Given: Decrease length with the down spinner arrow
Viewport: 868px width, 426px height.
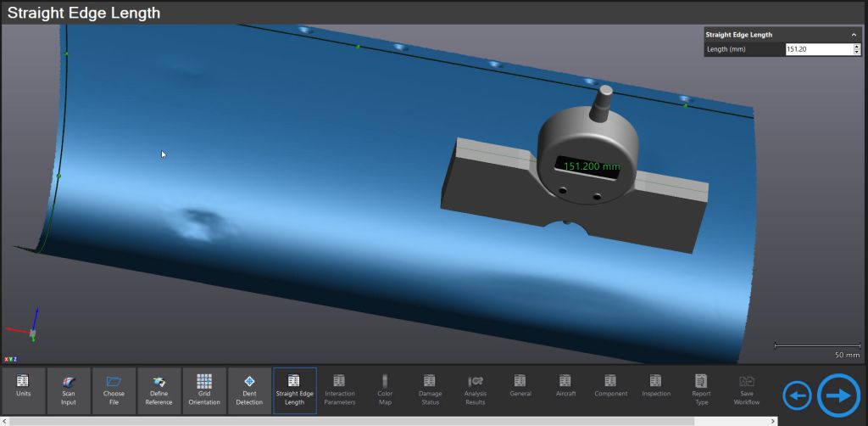Looking at the screenshot, I should (x=856, y=53).
